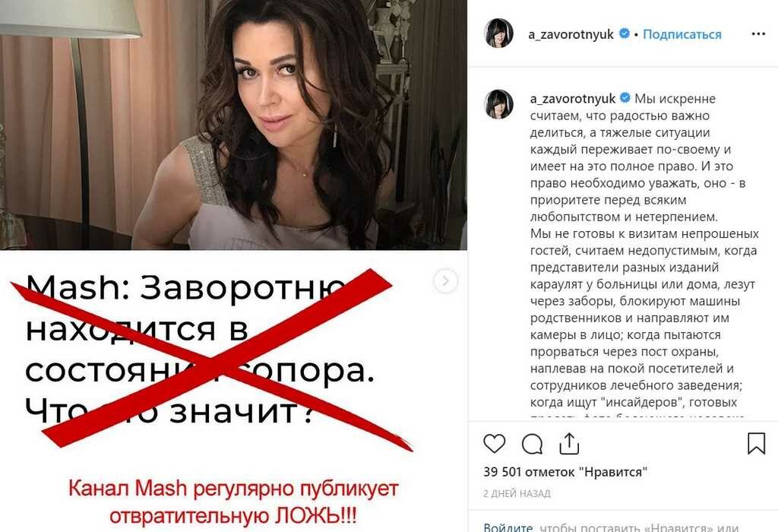The image size is (778, 532).
Task: Open a_zavorotnyuk username in caption
Action: point(573,99)
